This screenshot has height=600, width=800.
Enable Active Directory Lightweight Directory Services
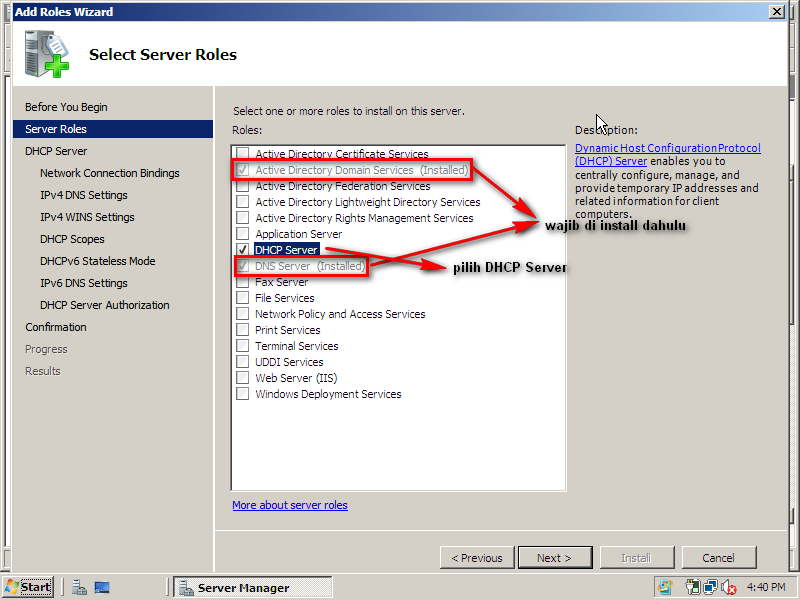(x=242, y=202)
